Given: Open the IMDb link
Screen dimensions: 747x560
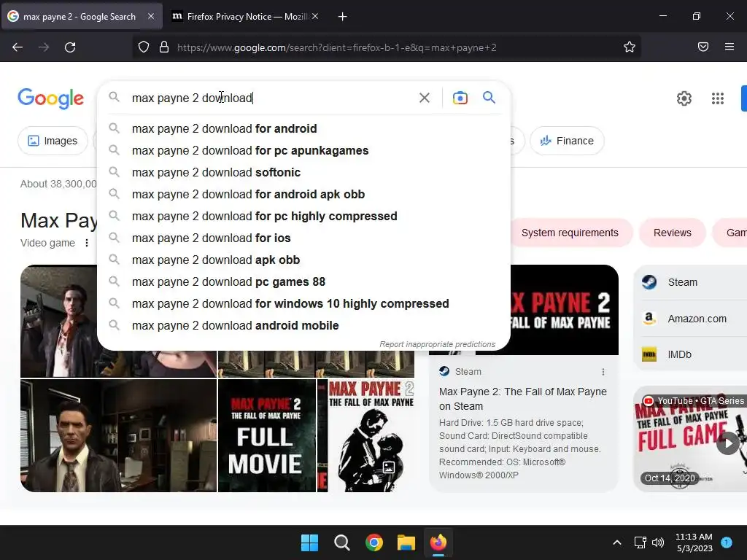Looking at the screenshot, I should (692, 355).
